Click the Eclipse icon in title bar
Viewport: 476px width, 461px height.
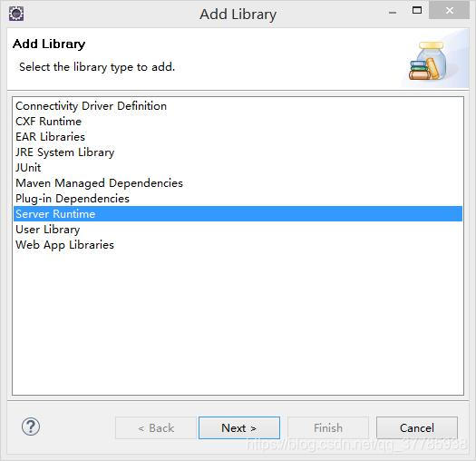(16, 14)
